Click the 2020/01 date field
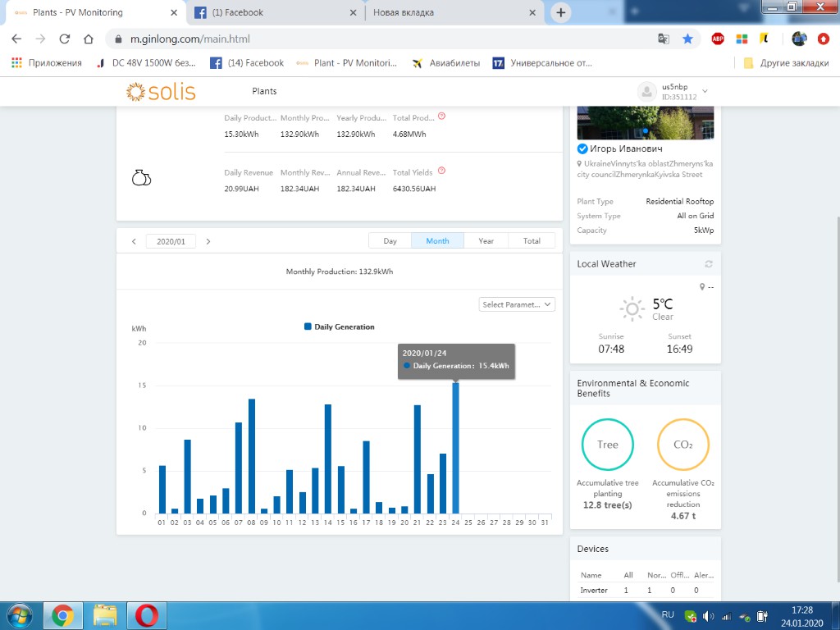 point(171,242)
